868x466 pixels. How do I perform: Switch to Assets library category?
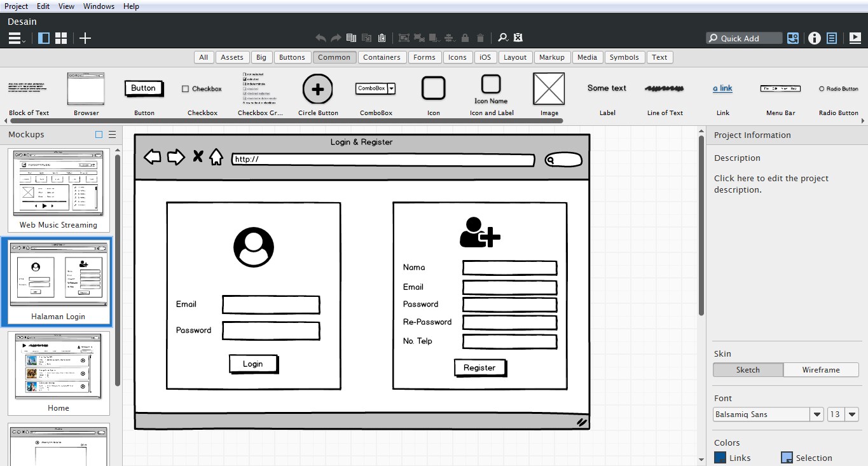(x=232, y=57)
